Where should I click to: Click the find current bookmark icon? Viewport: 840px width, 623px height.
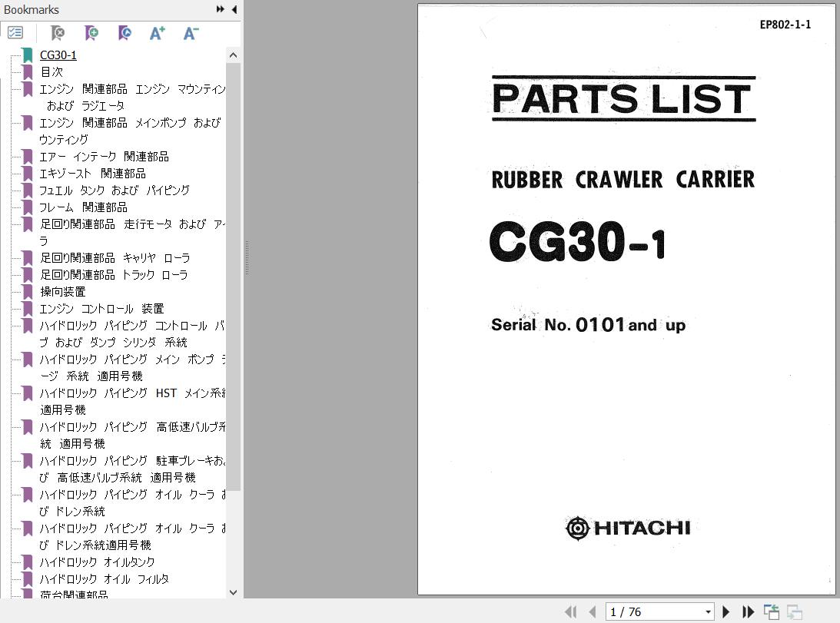click(125, 33)
